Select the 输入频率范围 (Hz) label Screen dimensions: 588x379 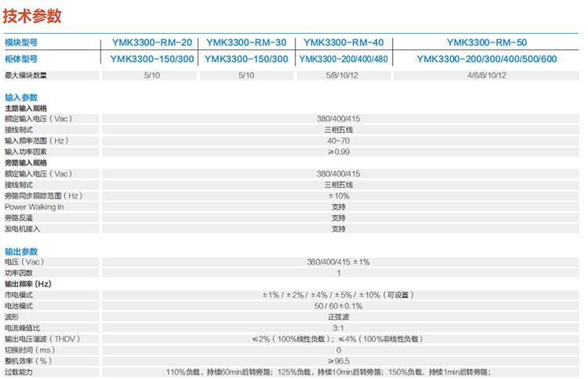[36, 140]
